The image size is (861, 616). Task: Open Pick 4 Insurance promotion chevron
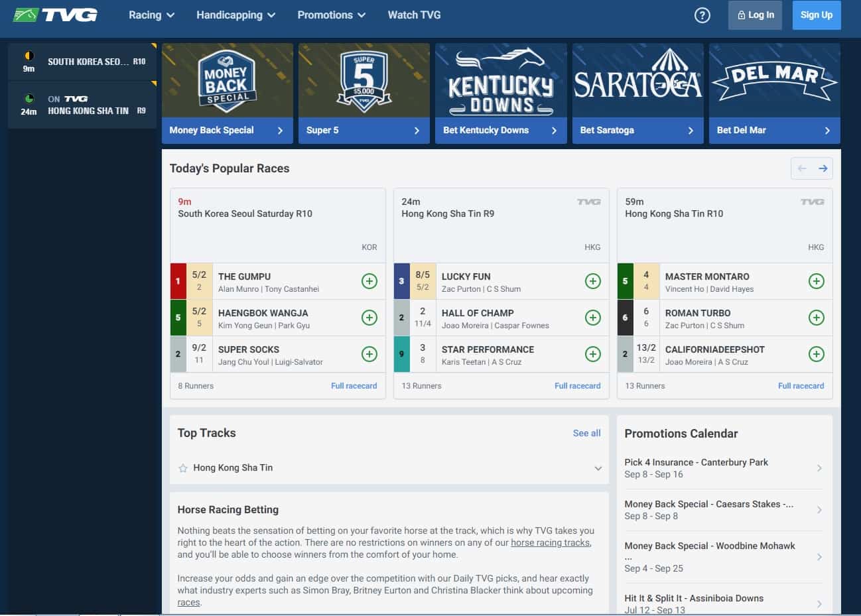819,468
